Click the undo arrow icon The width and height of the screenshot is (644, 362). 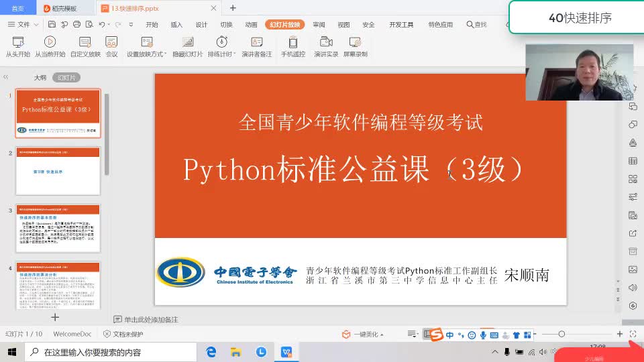coord(102,25)
